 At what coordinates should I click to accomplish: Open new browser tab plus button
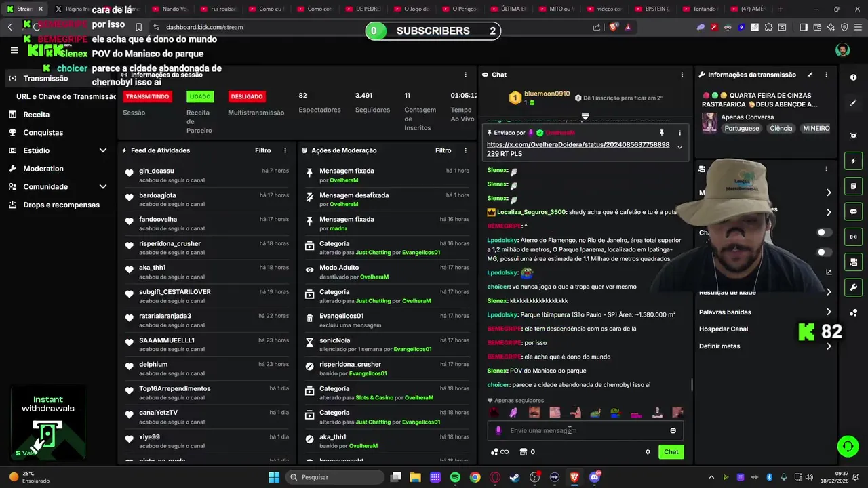pyautogui.click(x=781, y=9)
